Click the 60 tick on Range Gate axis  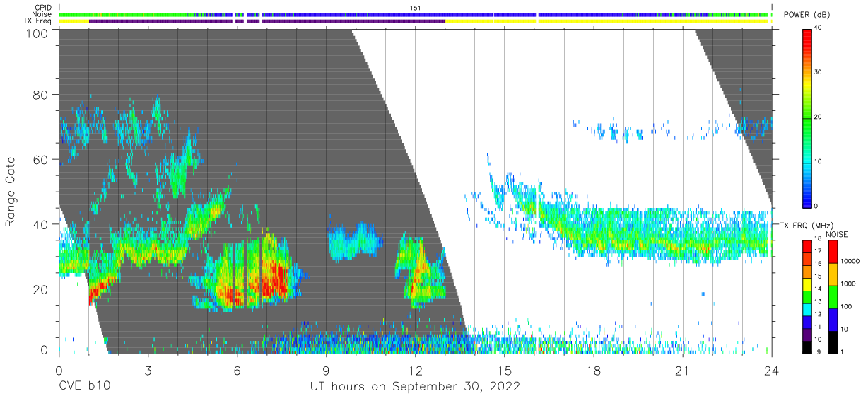point(40,160)
